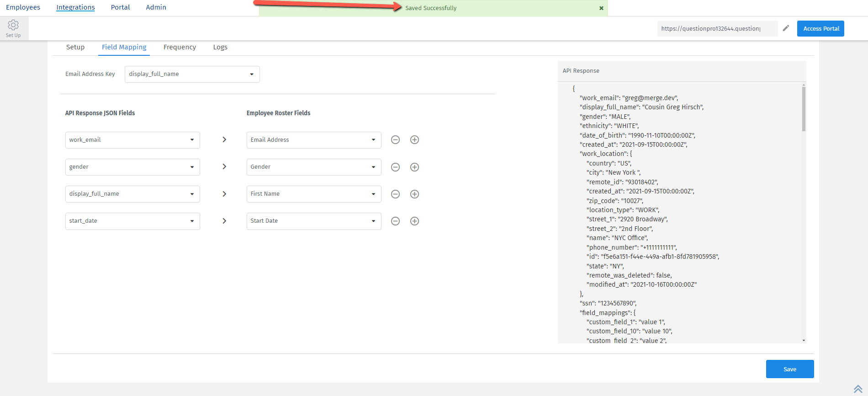The image size is (868, 396).
Task: Remove the start_date mapping row
Action: pyautogui.click(x=396, y=221)
